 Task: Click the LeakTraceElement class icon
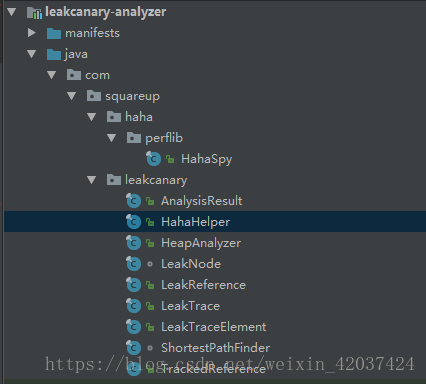pos(133,327)
